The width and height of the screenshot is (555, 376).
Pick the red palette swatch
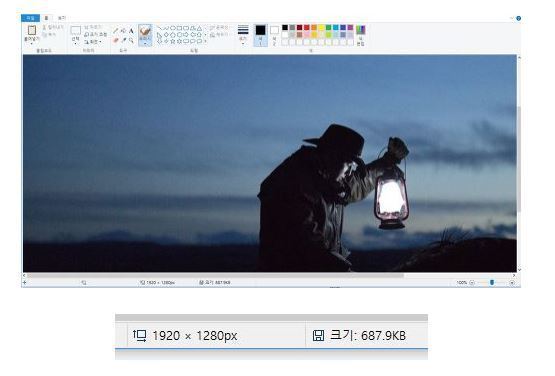click(307, 27)
